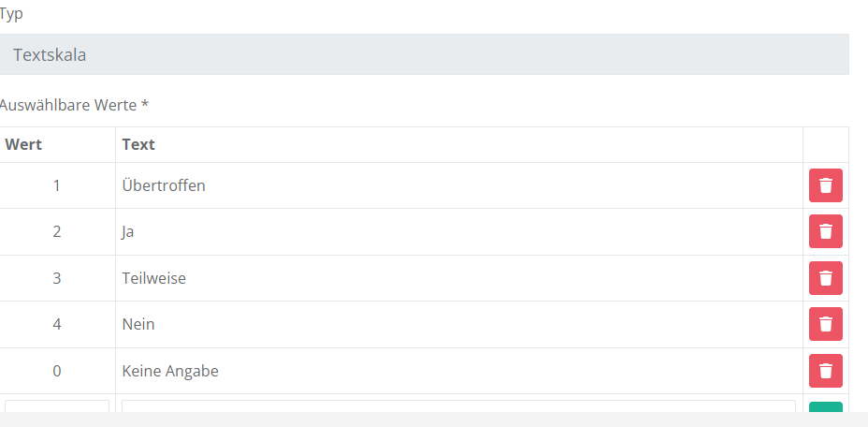Click trash icon for Nein row

(825, 324)
